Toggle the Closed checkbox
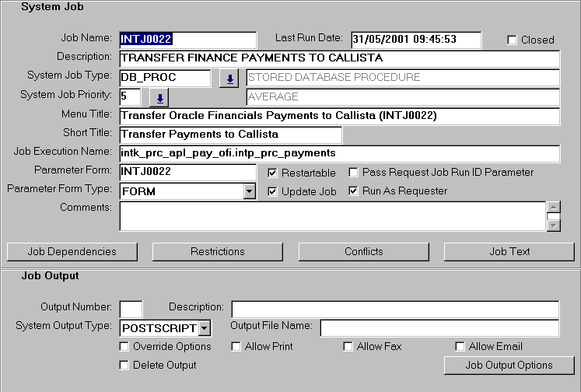The image size is (581, 392). 512,40
